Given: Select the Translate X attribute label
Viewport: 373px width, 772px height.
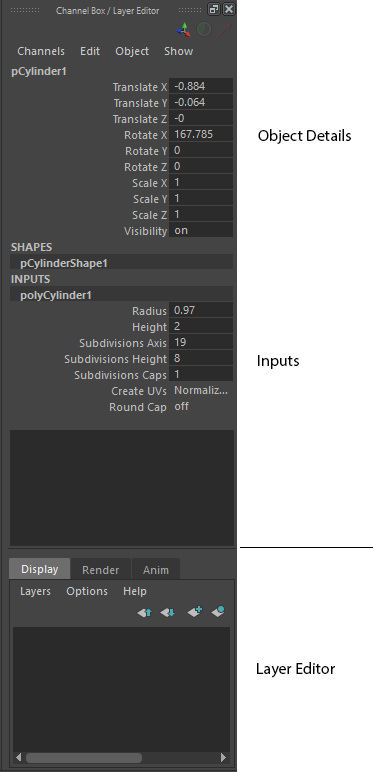Looking at the screenshot, I should tap(140, 87).
